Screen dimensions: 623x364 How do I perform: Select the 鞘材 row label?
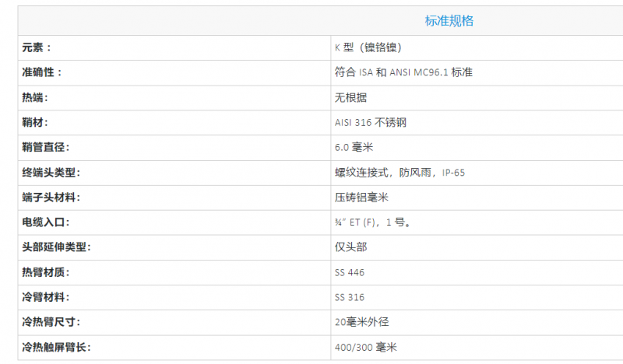click(x=35, y=122)
